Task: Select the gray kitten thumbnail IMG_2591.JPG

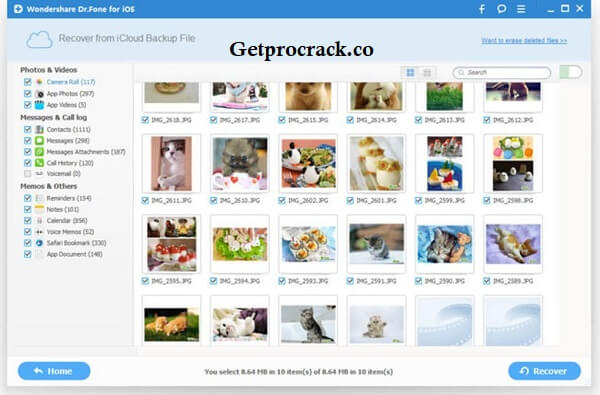Action: pyautogui.click(x=377, y=244)
